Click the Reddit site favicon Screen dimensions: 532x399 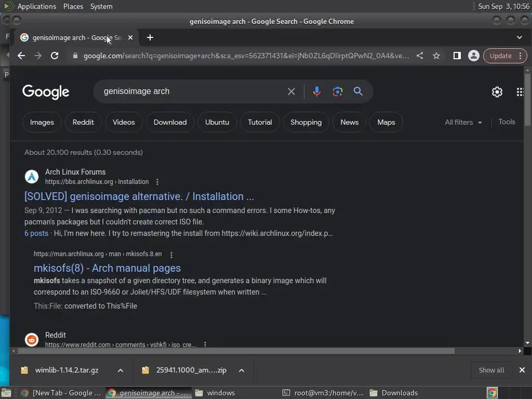point(32,340)
